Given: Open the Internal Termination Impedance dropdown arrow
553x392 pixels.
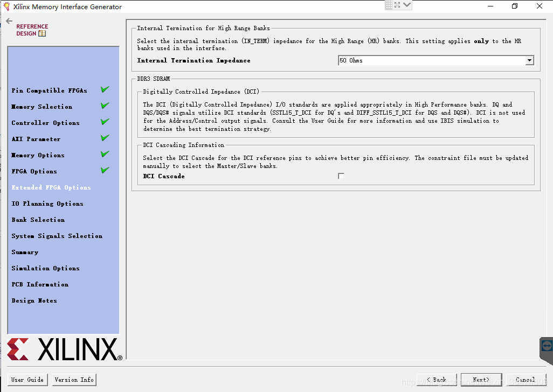Looking at the screenshot, I should (529, 61).
